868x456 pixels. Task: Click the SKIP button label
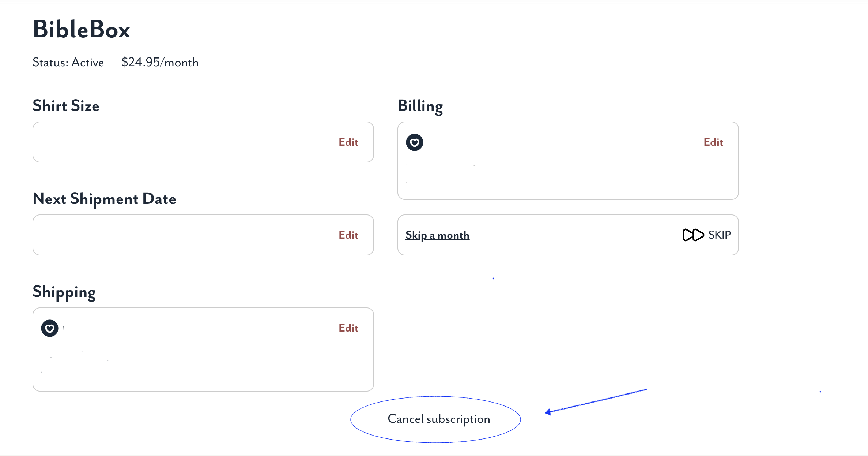tap(720, 235)
